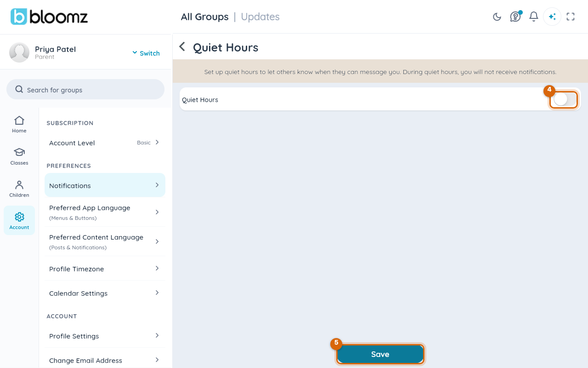Expand Profile Settings chevron
Screen dimensions: 588x368
point(157,335)
